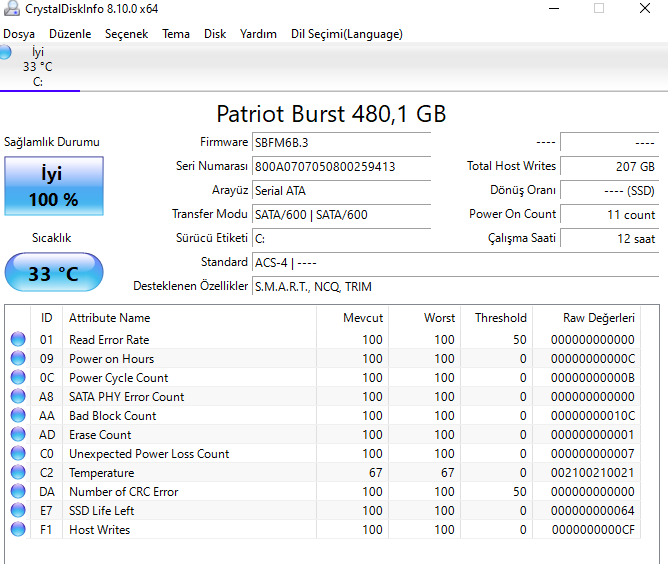Image resolution: width=668 pixels, height=564 pixels.
Task: Click the İyi 100 % health status button
Action: [51, 186]
